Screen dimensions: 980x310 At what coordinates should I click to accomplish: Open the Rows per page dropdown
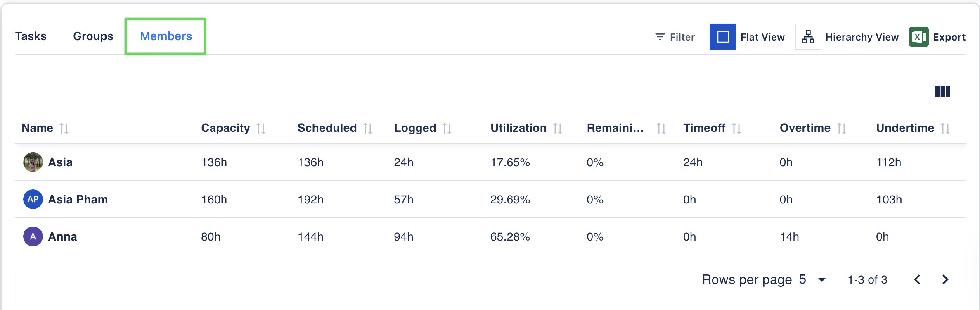(x=821, y=280)
